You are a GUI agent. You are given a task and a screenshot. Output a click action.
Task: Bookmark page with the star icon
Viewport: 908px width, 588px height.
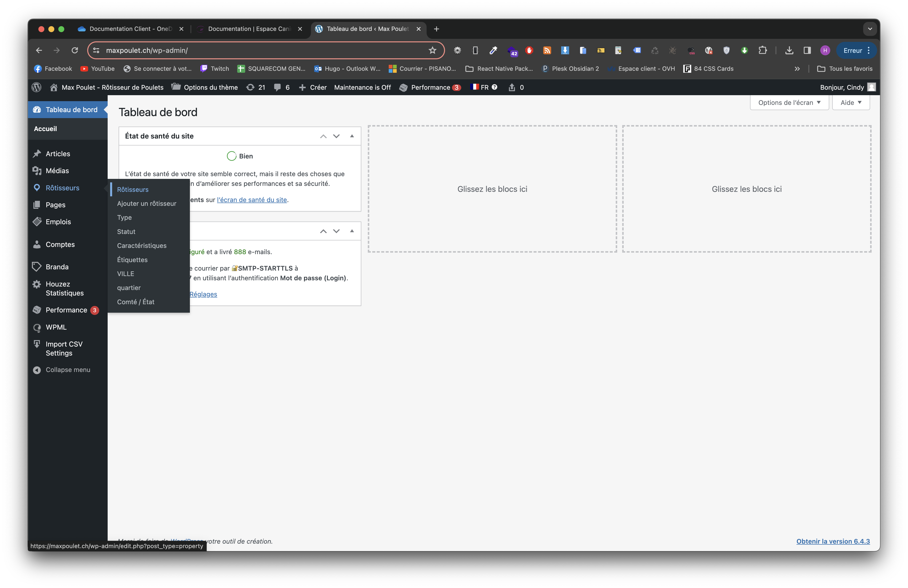(432, 50)
